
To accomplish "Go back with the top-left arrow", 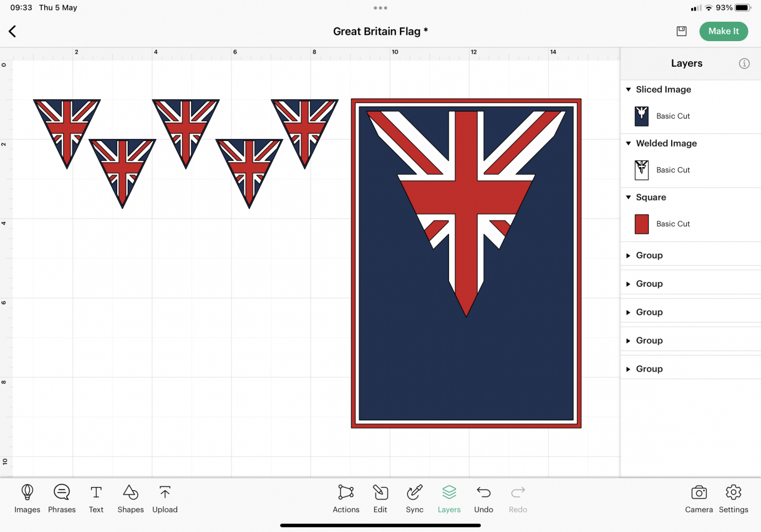I will coord(12,31).
